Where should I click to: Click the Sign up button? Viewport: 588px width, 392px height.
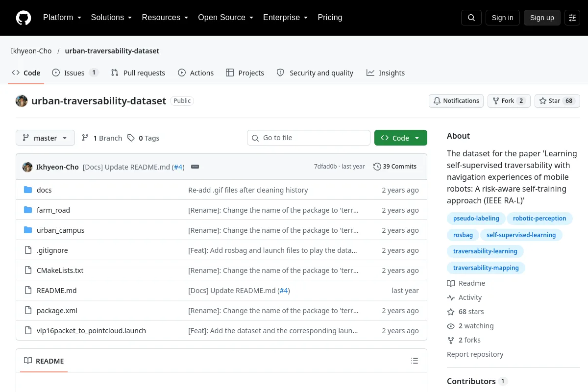tap(542, 18)
